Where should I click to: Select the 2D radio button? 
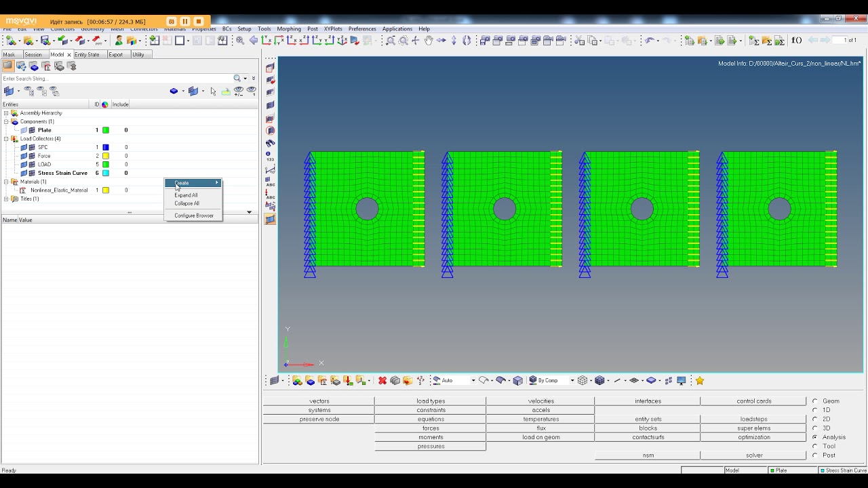tap(815, 420)
